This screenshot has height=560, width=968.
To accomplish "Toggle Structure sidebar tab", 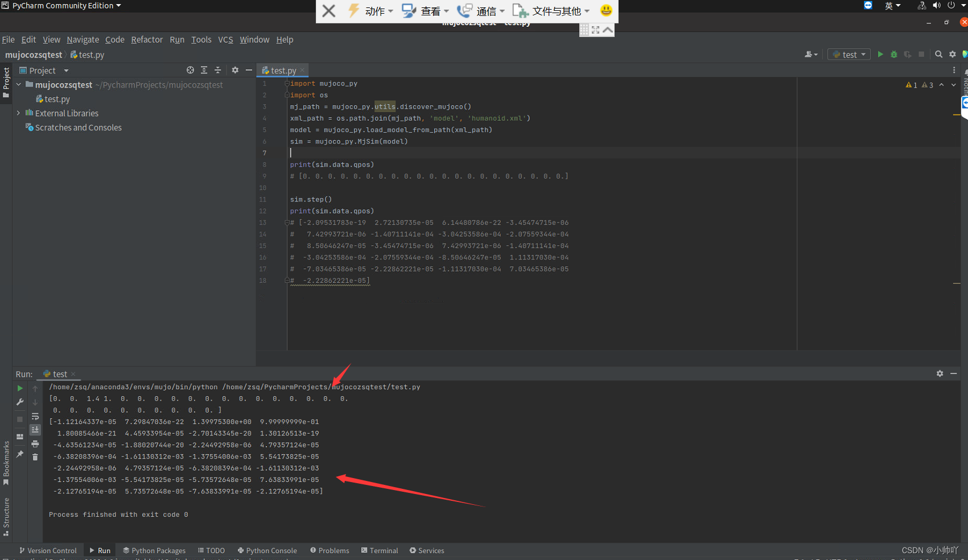I will [6, 517].
